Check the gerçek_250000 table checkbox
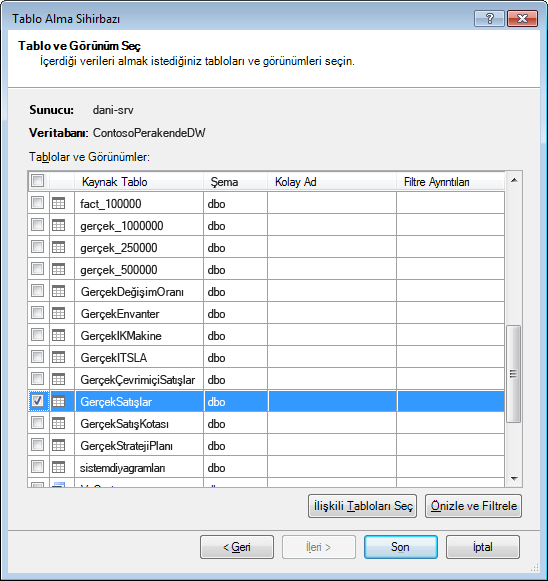This screenshot has width=548, height=581. click(37, 247)
